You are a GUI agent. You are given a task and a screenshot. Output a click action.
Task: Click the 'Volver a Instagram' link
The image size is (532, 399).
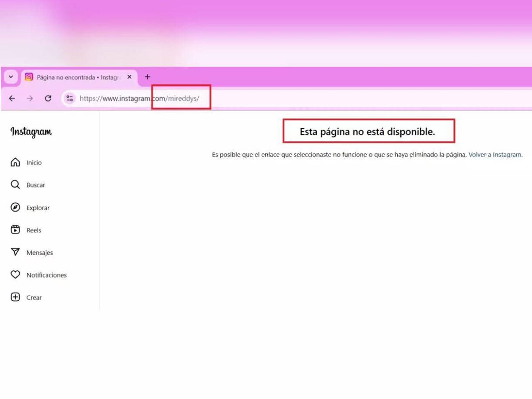click(x=495, y=155)
